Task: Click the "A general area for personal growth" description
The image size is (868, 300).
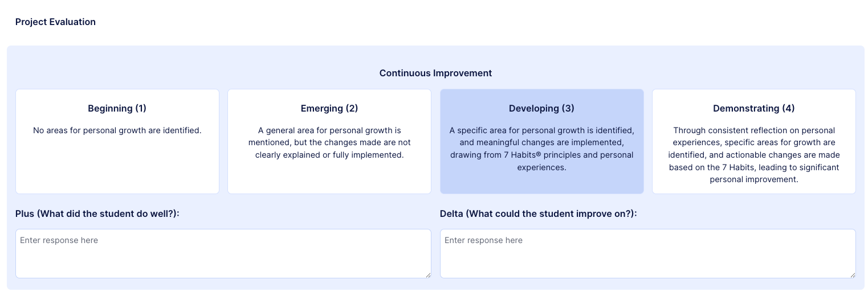Action: point(329,142)
